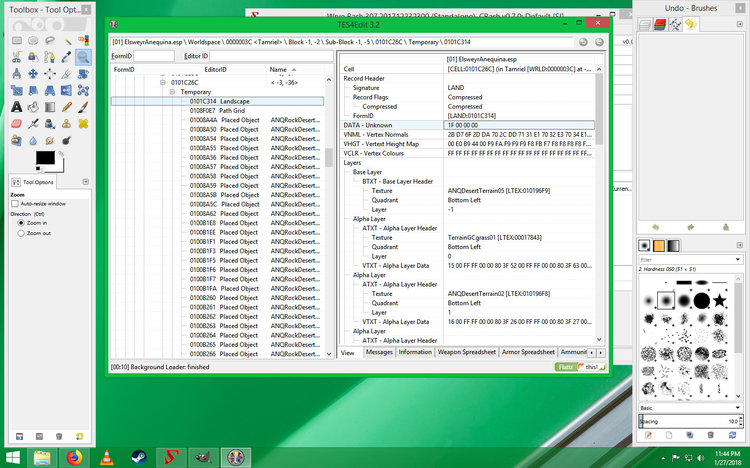Choose the Zoom in direction radio button
The height and width of the screenshot is (468, 750).
click(21, 223)
